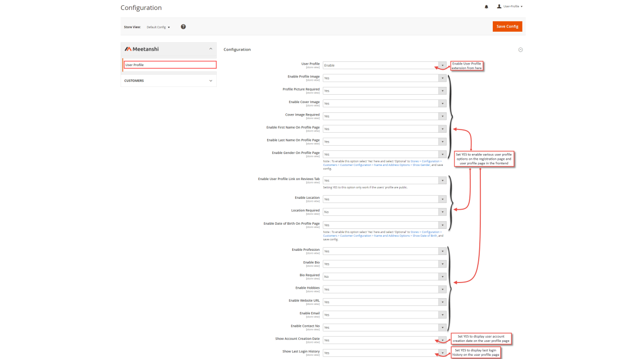
Task: Collapse the Configuration fieldset using circle icon
Action: pos(520,50)
